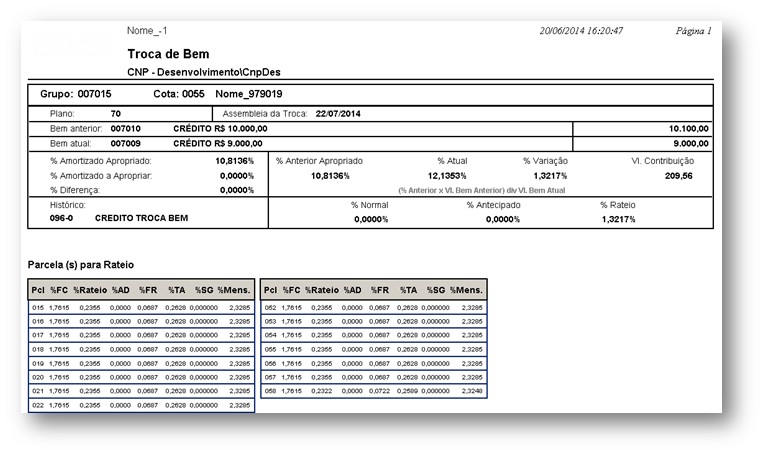
Task: Click '% Amortizado Apropriado:' label
Action: pyautogui.click(x=100, y=161)
